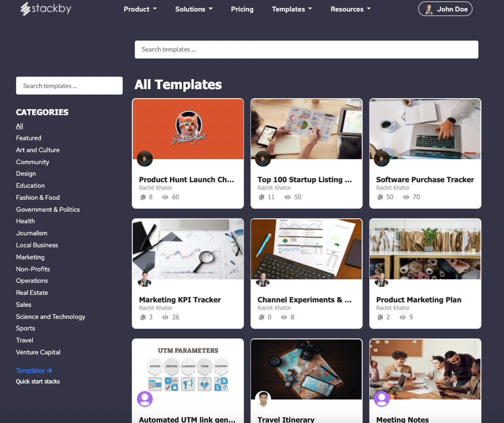Click author avatar on Travel Itinerary card
504x423 pixels.
pos(263,399)
